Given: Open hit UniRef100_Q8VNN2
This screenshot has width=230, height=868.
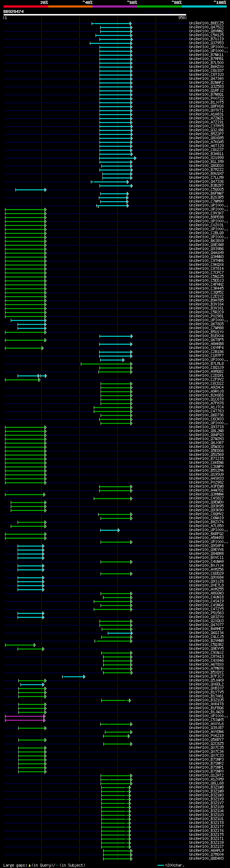Looking at the screenshot, I should point(206,31).
